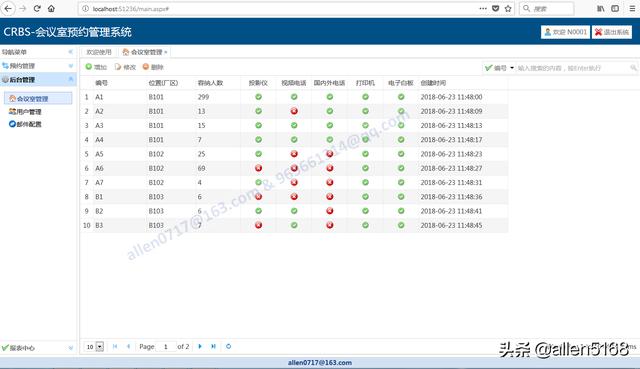Click the search content input field
The height and width of the screenshot is (369, 640).
573,68
